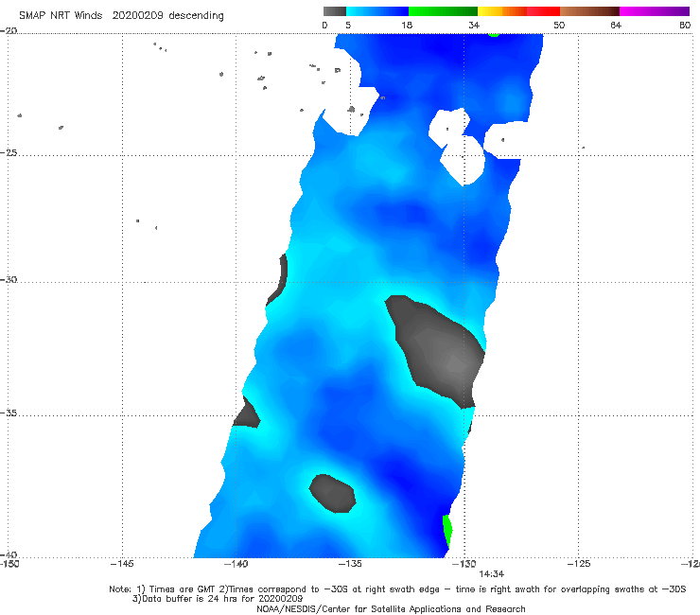Image resolution: width=700 pixels, height=615 pixels.
Task: Click the longitude label '-130'
Action: click(x=464, y=564)
